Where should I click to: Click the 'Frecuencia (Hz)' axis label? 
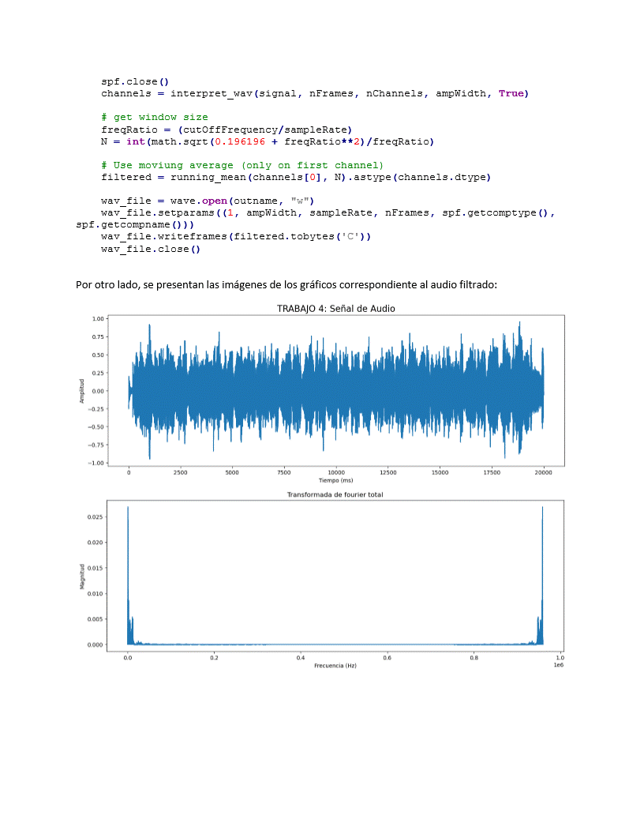coord(335,666)
